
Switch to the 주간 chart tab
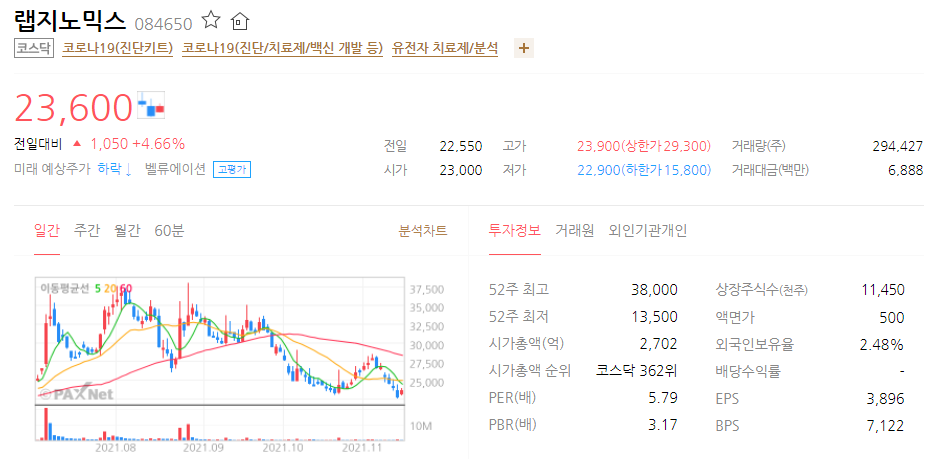tap(87, 231)
